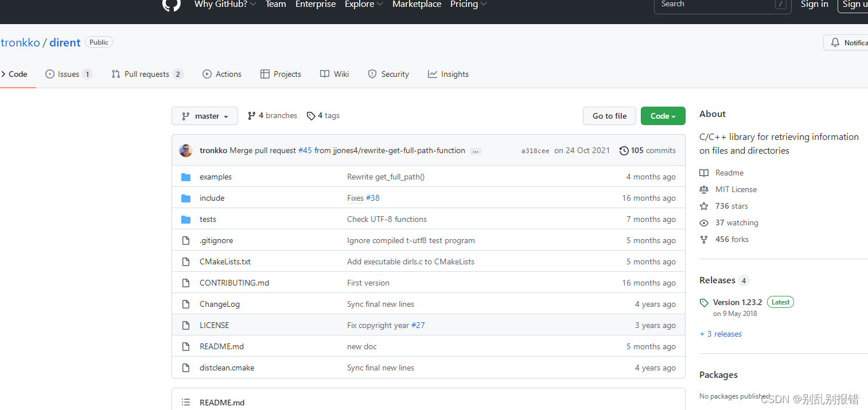Switch to the Issues tab

click(x=69, y=74)
